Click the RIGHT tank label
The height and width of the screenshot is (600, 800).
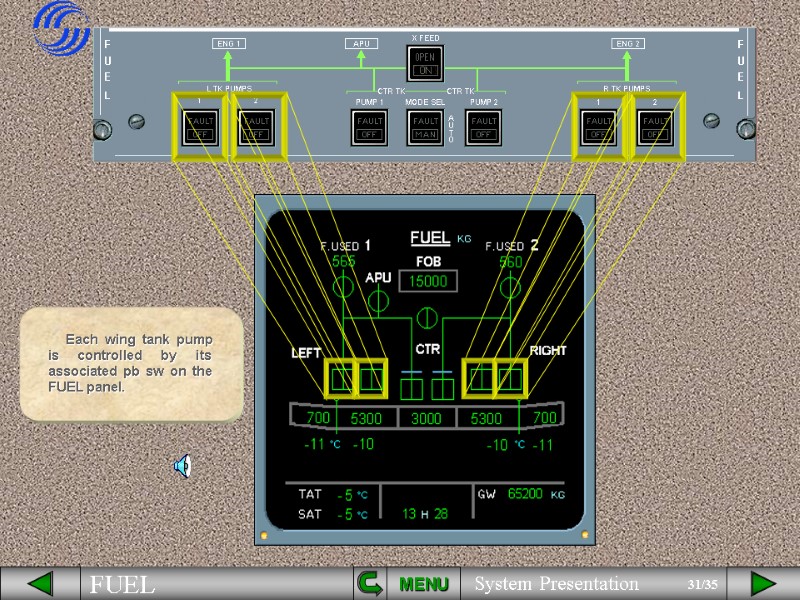point(548,351)
